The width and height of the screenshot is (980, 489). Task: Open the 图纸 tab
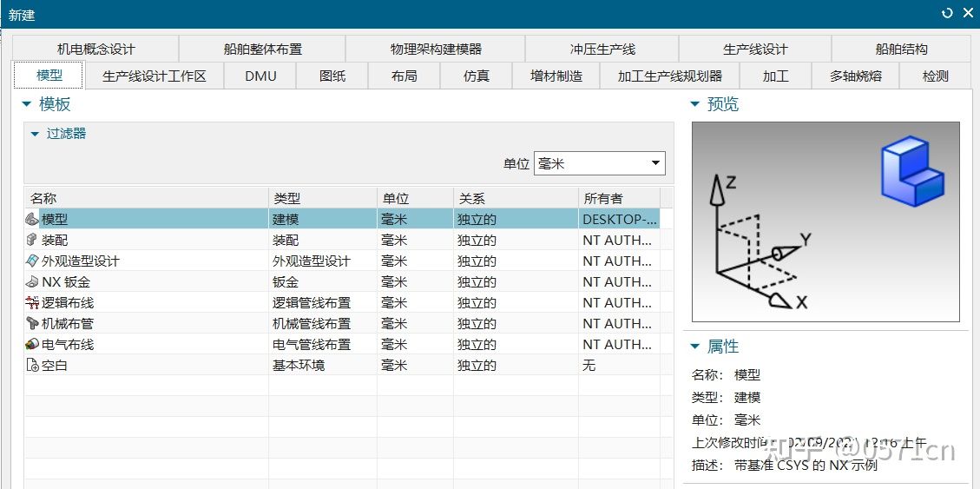[x=332, y=76]
